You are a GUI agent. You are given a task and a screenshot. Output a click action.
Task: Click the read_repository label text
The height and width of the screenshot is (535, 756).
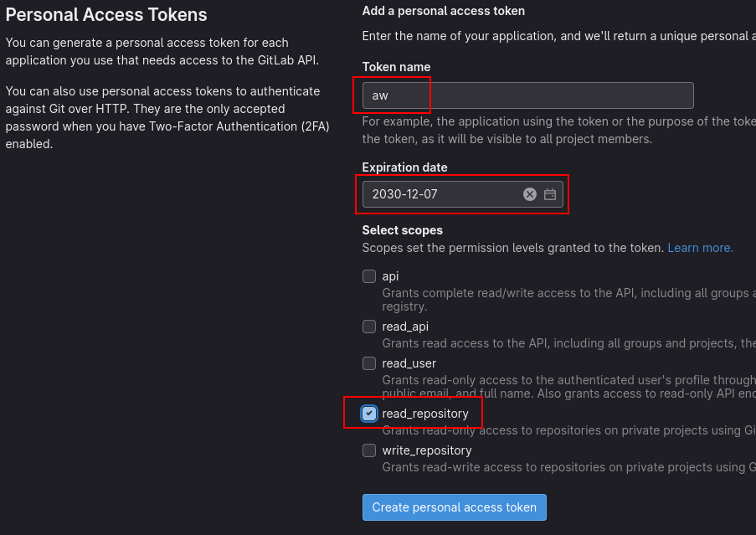425,414
